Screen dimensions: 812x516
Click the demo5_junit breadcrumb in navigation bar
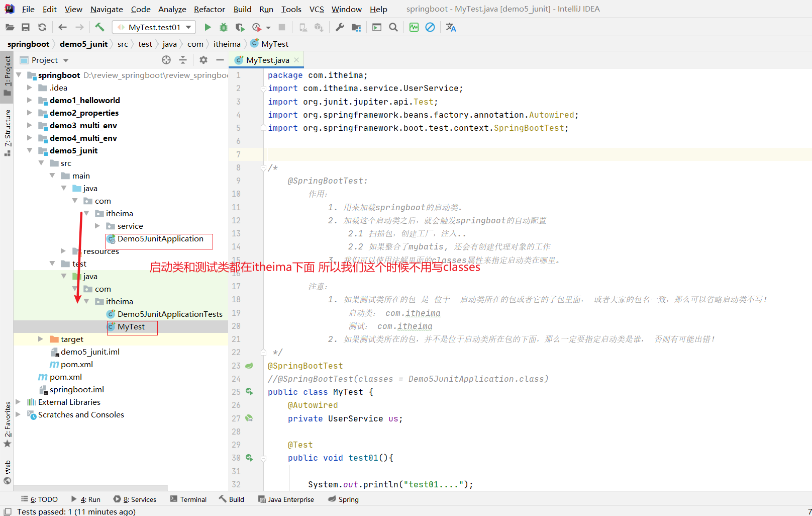point(83,44)
